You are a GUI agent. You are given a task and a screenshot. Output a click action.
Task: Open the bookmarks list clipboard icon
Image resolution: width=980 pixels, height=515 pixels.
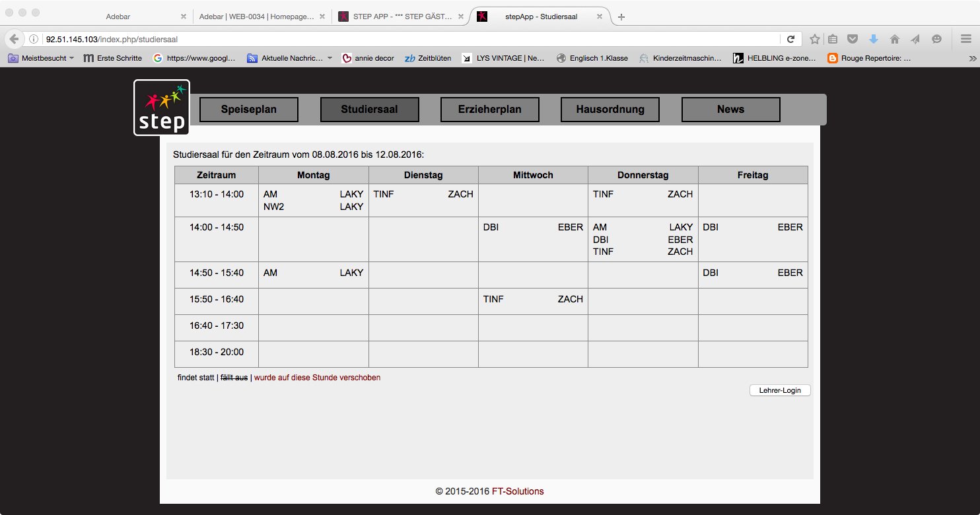click(833, 39)
